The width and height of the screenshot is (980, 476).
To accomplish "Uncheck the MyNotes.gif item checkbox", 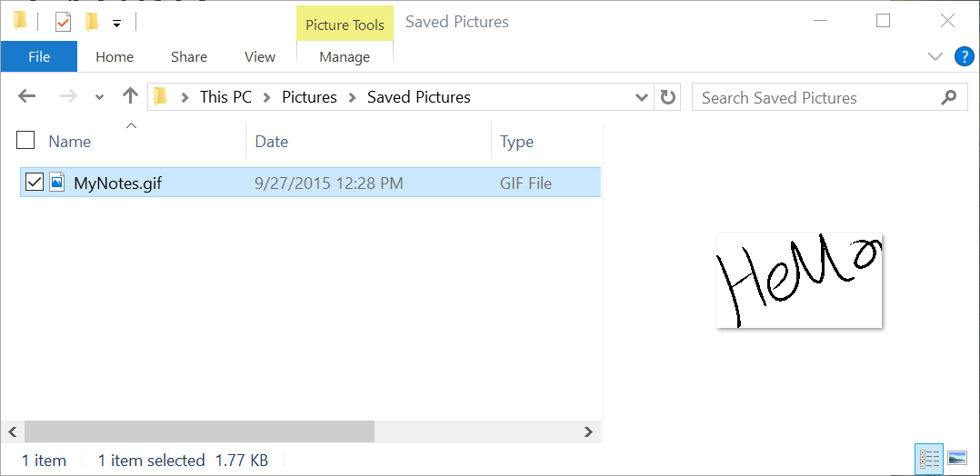I will point(34,183).
